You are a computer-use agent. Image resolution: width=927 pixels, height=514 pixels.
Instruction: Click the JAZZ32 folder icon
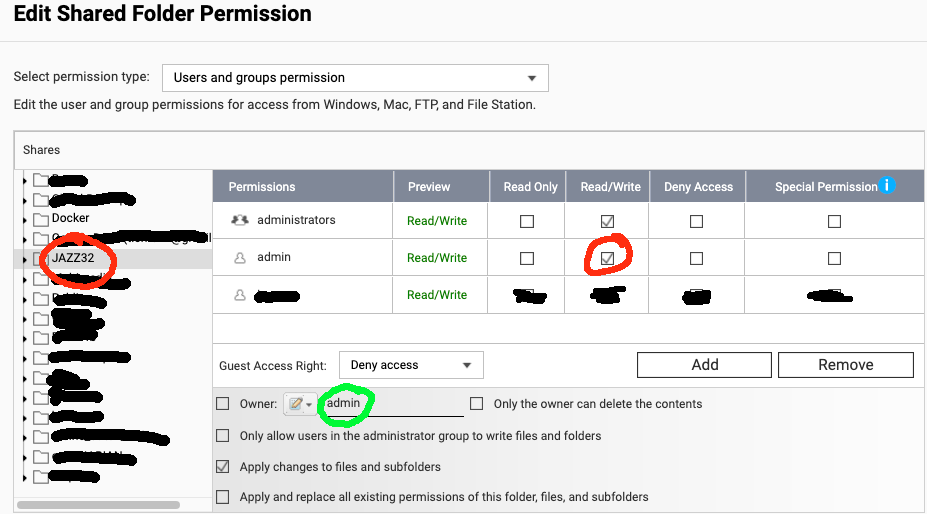point(41,258)
